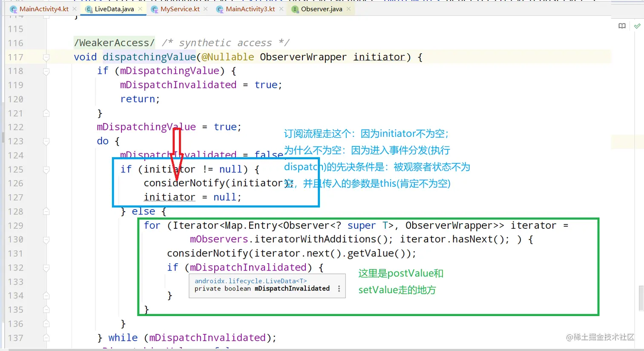This screenshot has width=644, height=351.
Task: Click the fold end marker at line 137
Action: click(46, 338)
